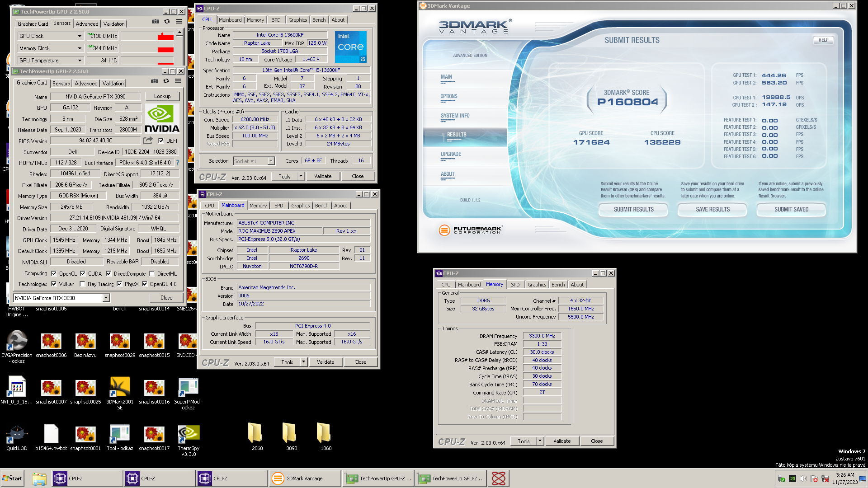Screen dimensions: 868x488
Task: Open the Graphics tab in Memory CPU-Z window
Action: tap(537, 285)
